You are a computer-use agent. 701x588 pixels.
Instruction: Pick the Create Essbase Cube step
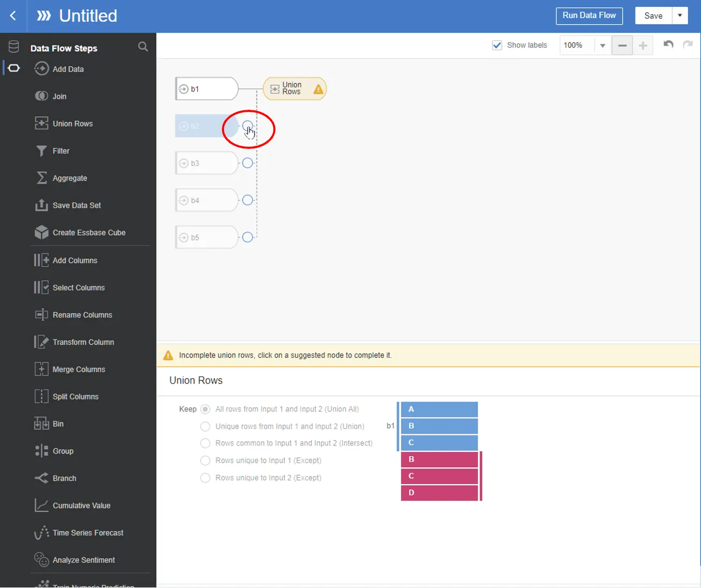click(x=80, y=232)
